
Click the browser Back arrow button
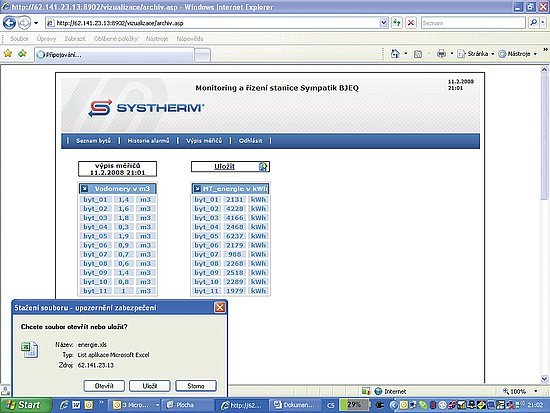[x=9, y=23]
